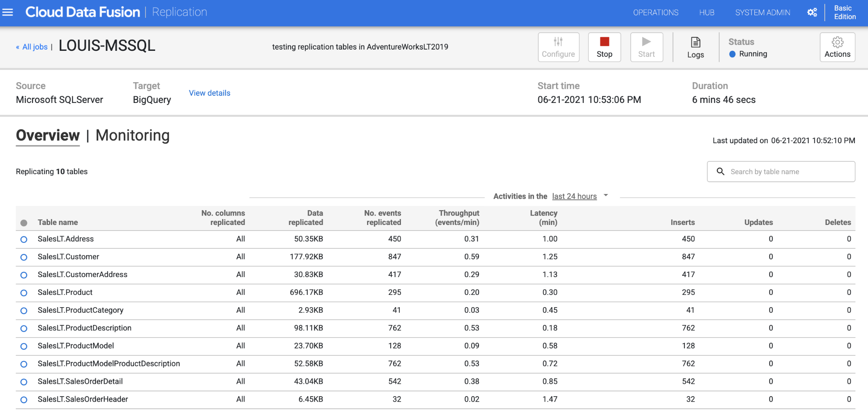Image resolution: width=868 pixels, height=419 pixels.
Task: Click the No. columns replicated header
Action: pos(223,218)
